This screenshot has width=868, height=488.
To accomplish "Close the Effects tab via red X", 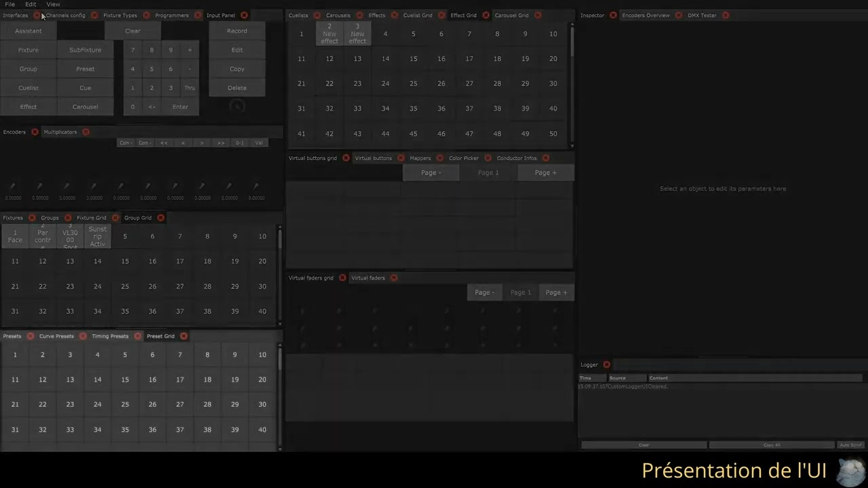I will click(x=394, y=15).
